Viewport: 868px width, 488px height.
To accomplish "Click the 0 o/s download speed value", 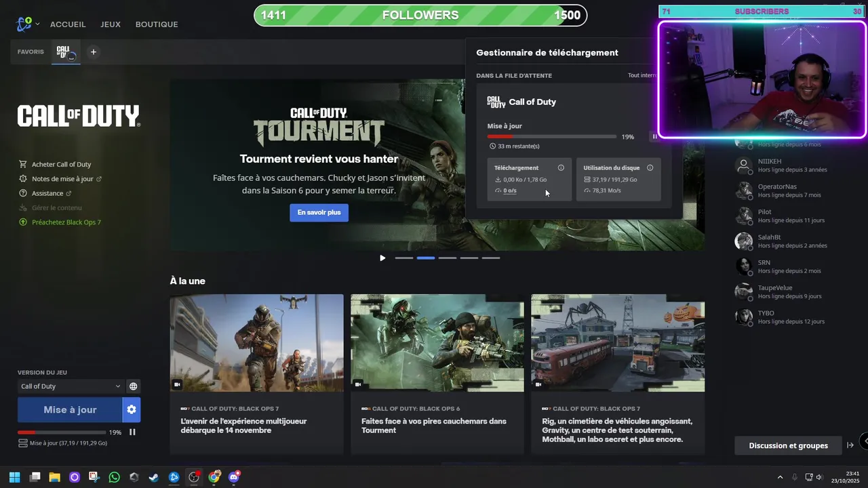I will 510,190.
